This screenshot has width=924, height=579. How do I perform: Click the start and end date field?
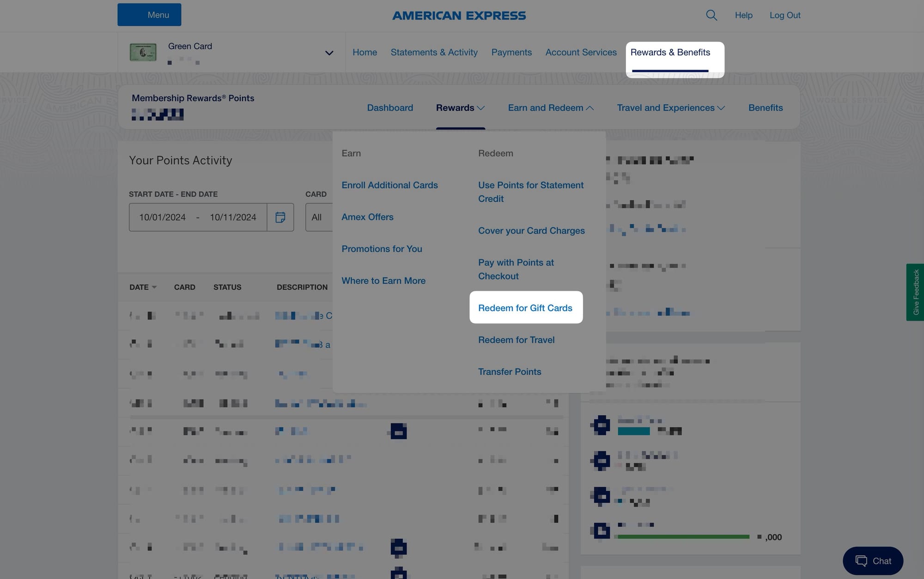[x=198, y=217]
